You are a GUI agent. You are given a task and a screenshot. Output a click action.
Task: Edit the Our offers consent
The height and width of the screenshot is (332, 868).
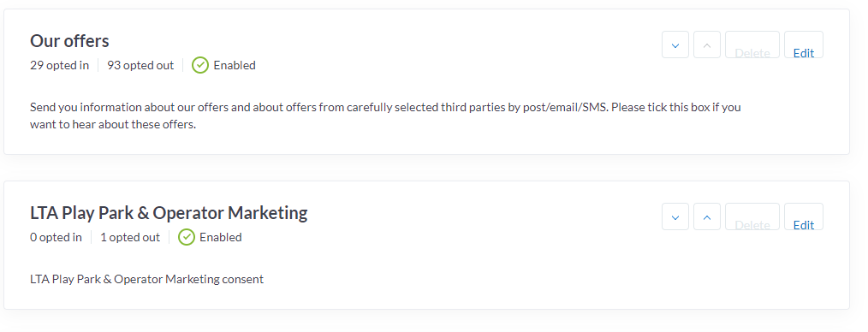tap(804, 44)
